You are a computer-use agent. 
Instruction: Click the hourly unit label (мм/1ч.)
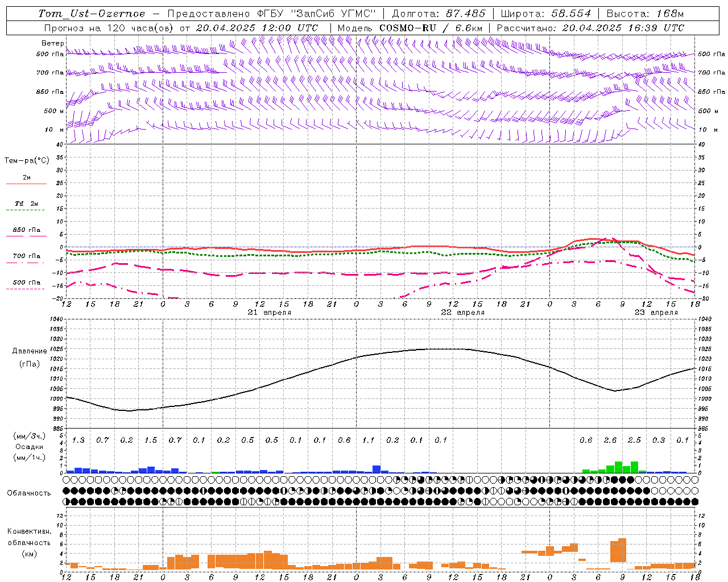click(29, 458)
